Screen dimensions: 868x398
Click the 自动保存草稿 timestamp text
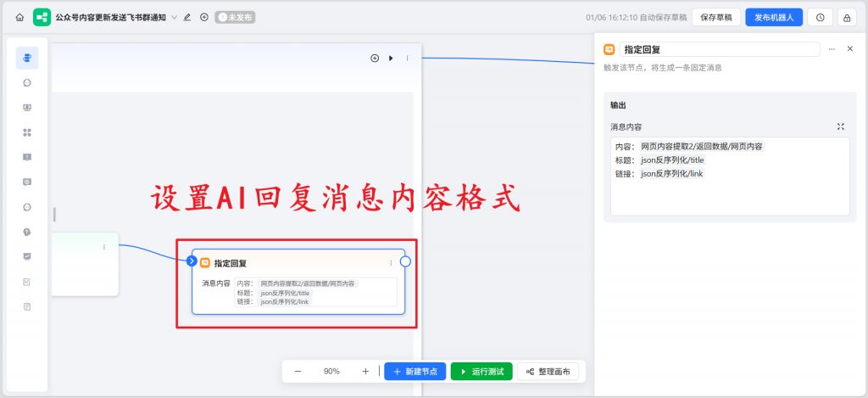pos(636,18)
